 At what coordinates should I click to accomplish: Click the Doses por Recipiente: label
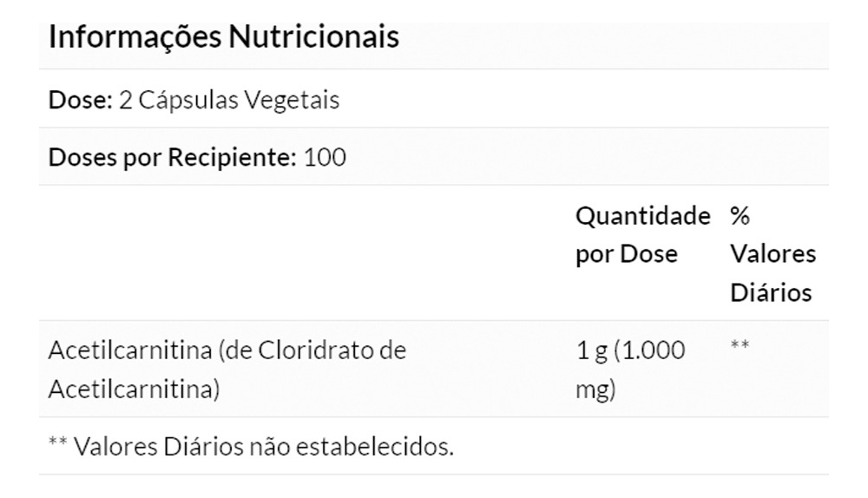(x=172, y=158)
